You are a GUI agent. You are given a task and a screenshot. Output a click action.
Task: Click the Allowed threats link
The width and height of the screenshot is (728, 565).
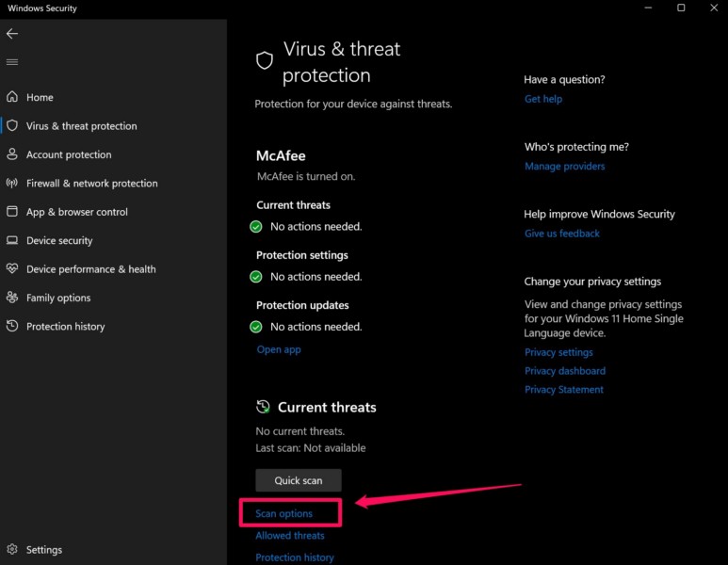click(290, 536)
